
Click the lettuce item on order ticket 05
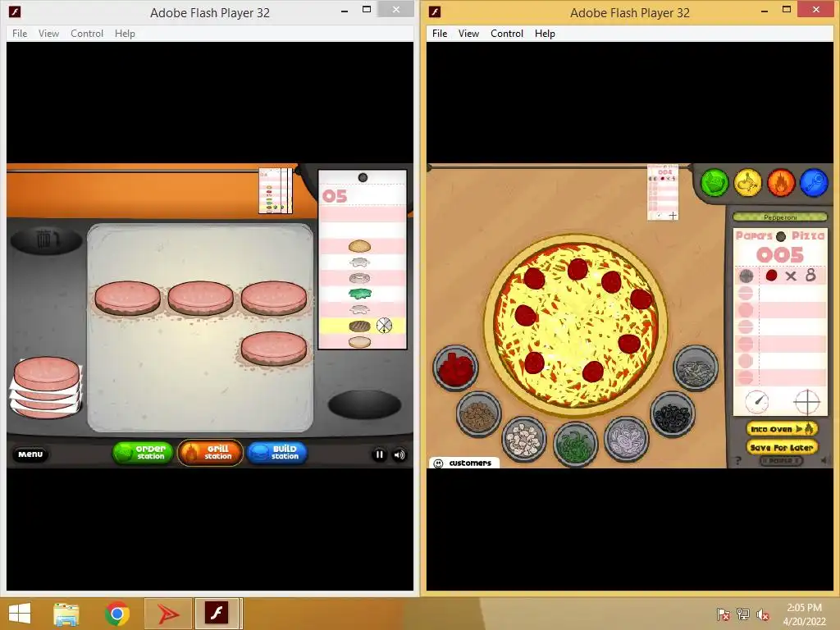click(359, 294)
